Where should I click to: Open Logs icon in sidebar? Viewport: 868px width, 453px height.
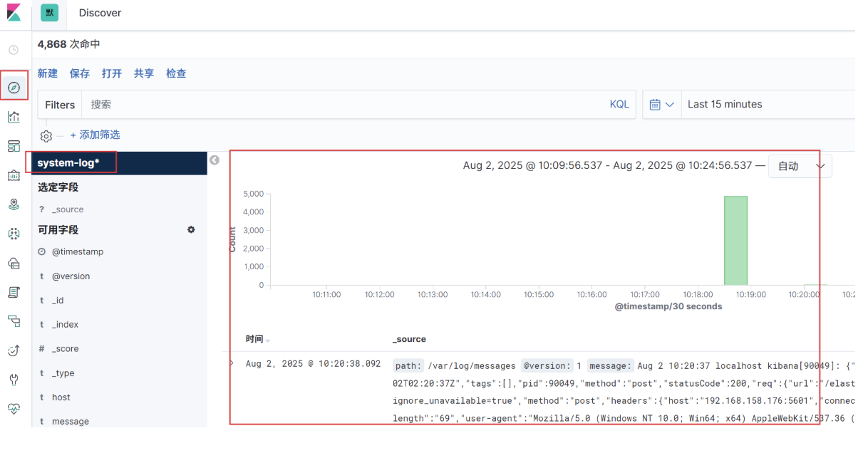[14, 292]
